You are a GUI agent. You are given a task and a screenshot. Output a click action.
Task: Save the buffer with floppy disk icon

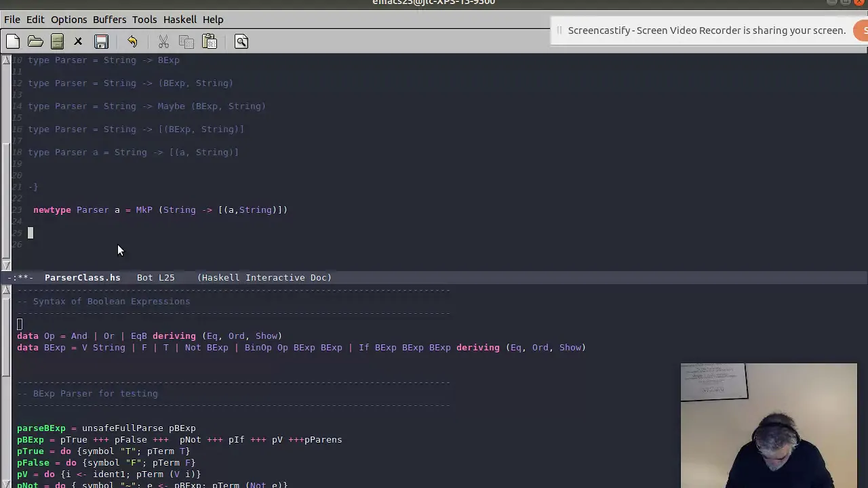point(101,42)
